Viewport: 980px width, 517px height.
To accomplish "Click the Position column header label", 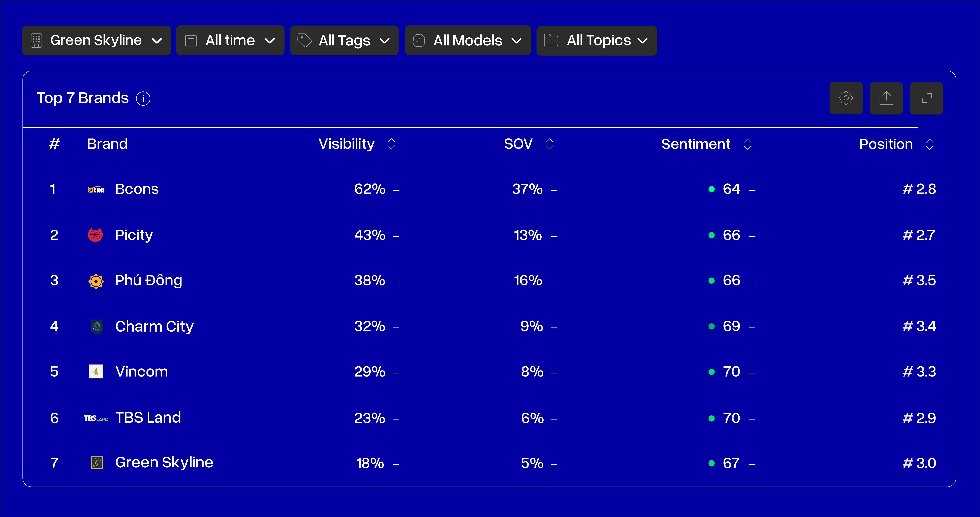I will click(x=886, y=144).
